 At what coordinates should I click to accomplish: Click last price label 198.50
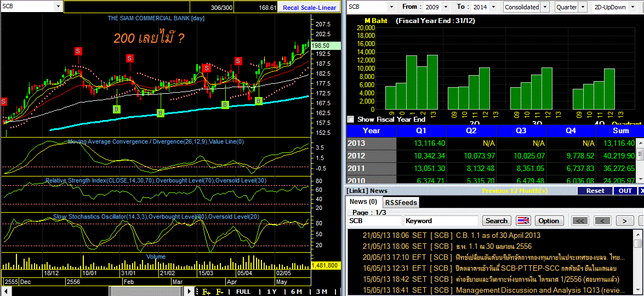[x=326, y=46]
